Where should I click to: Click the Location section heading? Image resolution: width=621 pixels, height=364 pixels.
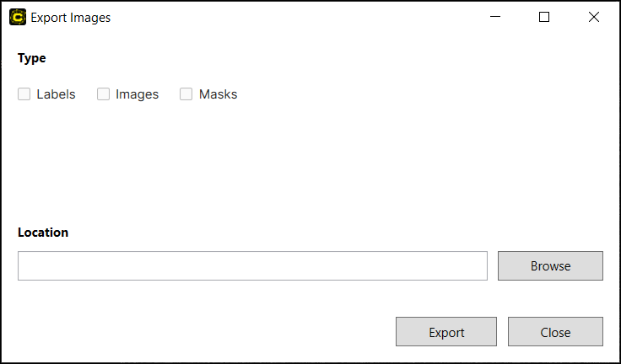tap(43, 233)
